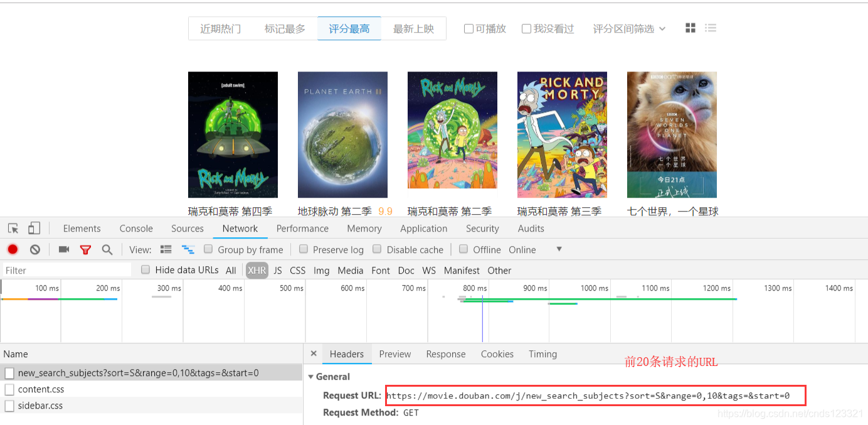
Task: Select the large request rows view icon
Action: coord(166,249)
